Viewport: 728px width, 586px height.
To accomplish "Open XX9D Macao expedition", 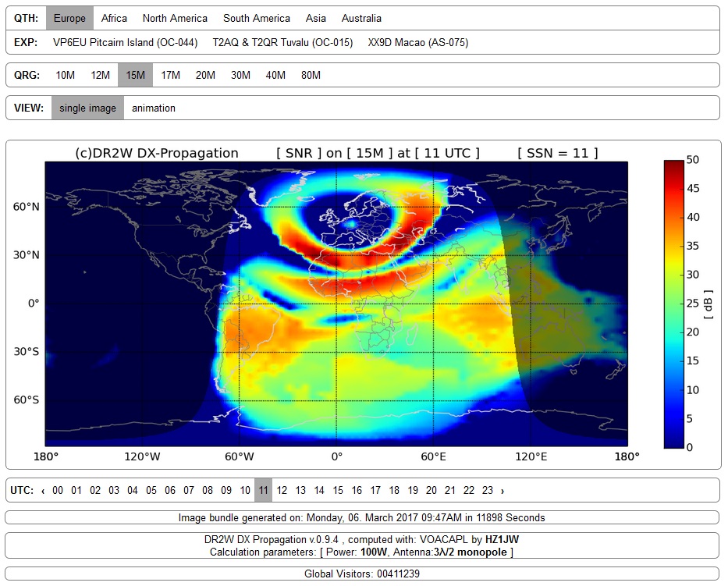I will [418, 42].
